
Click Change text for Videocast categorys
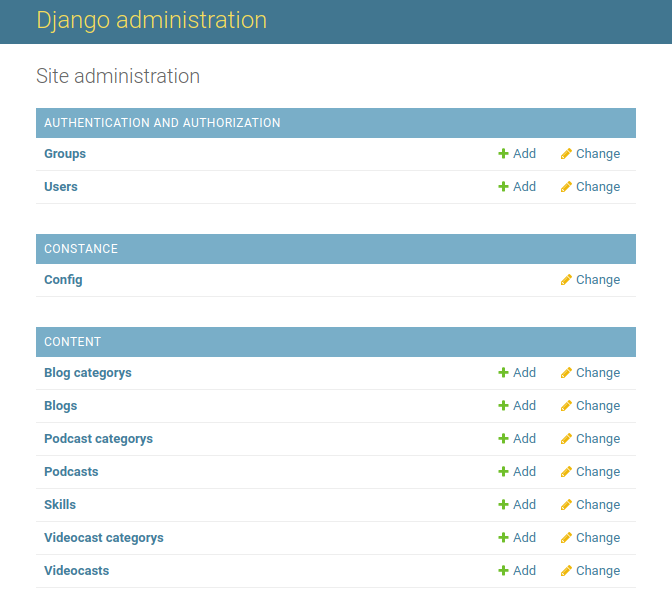coord(598,538)
